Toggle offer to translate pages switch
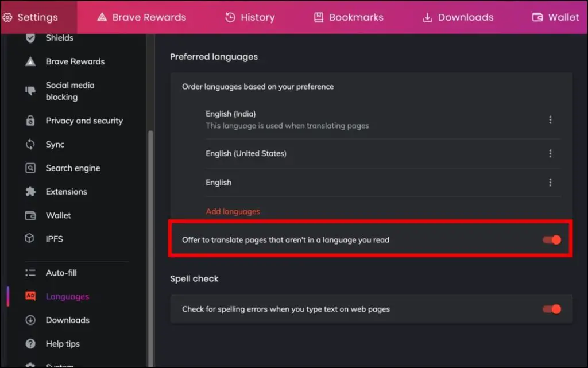 pos(552,240)
